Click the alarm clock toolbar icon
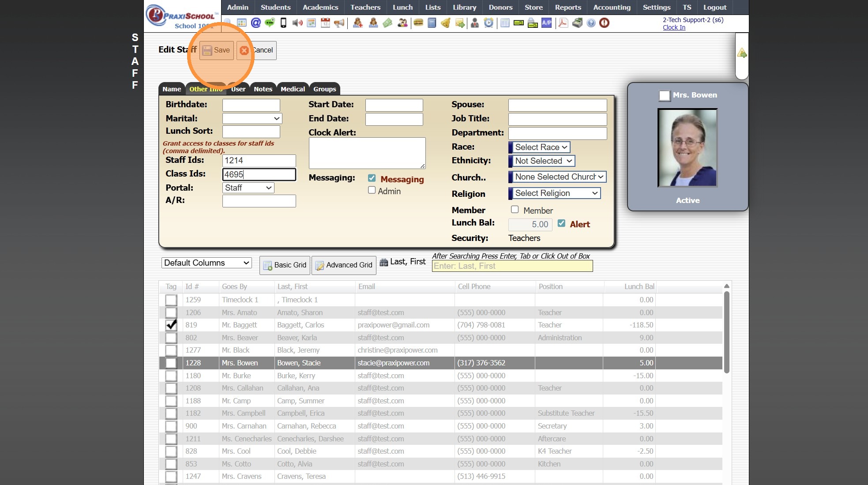Screen dimensions: 868x485 tap(488, 23)
